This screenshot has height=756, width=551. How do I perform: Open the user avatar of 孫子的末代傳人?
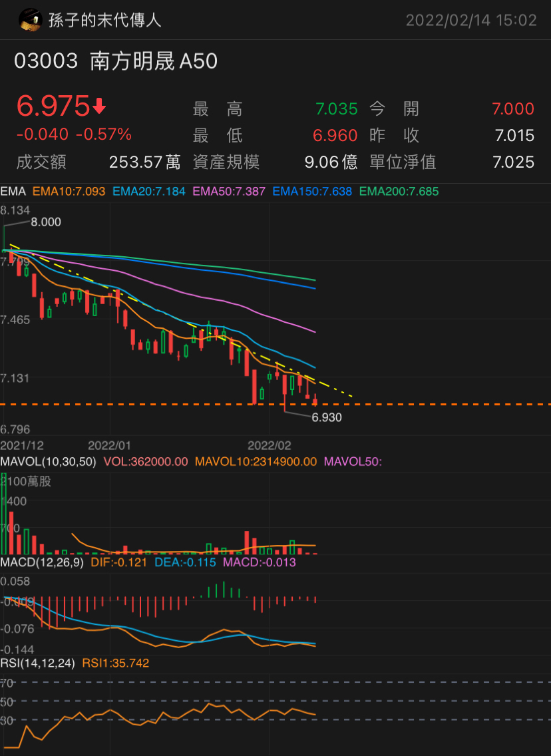pos(30,20)
